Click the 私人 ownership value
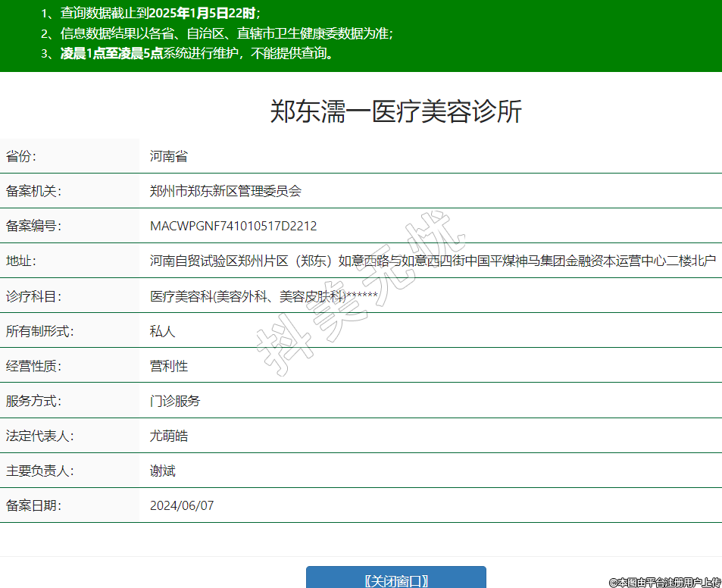Image resolution: width=722 pixels, height=588 pixels. [x=162, y=331]
